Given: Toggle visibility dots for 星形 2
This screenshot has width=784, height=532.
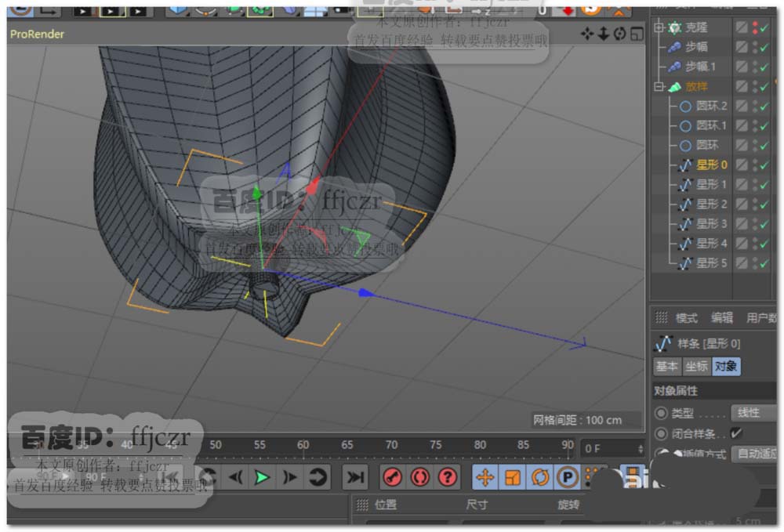Looking at the screenshot, I should [755, 204].
